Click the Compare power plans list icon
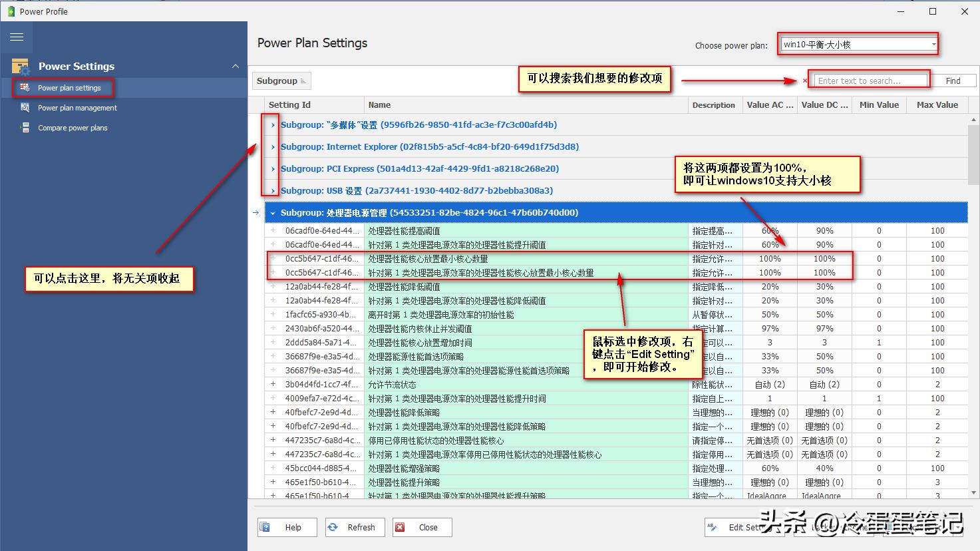 pos(25,128)
